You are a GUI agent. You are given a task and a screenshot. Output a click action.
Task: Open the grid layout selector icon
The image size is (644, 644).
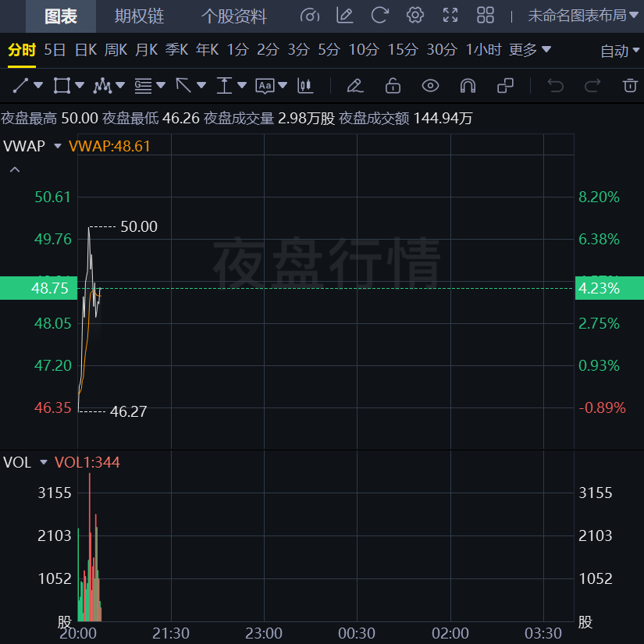coord(486,16)
